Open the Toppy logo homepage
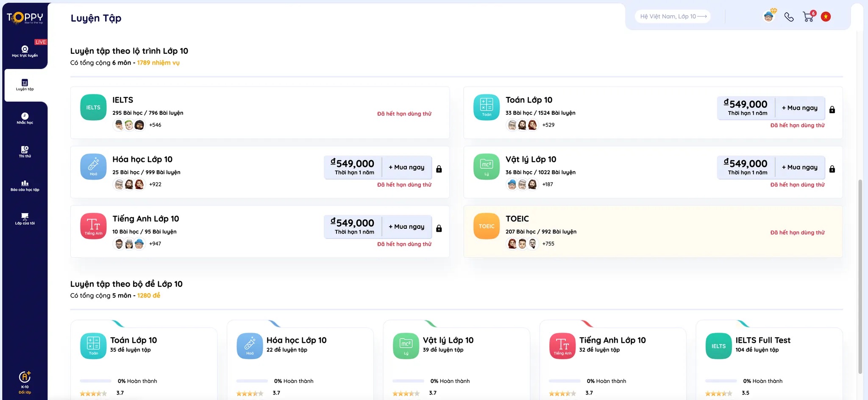Screen dimensions: 868x400 tap(25, 17)
